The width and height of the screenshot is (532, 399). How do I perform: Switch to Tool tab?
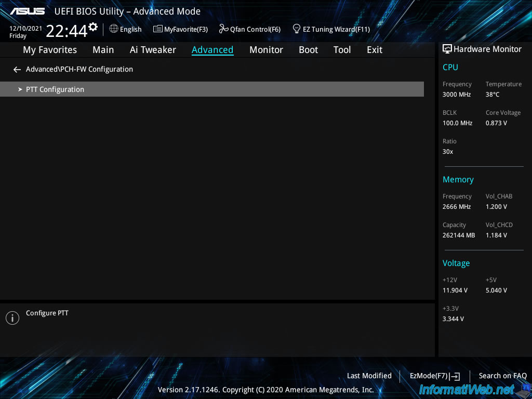tap(342, 50)
